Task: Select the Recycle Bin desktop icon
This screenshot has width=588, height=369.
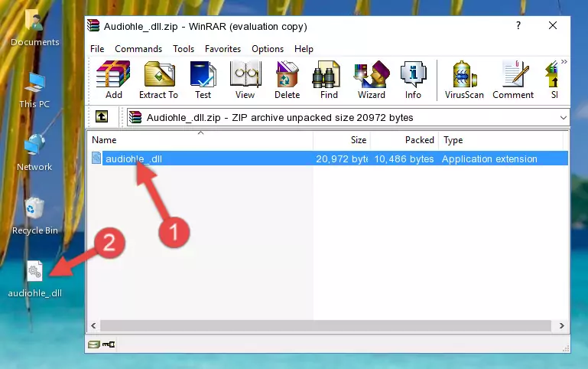Action: (x=35, y=216)
